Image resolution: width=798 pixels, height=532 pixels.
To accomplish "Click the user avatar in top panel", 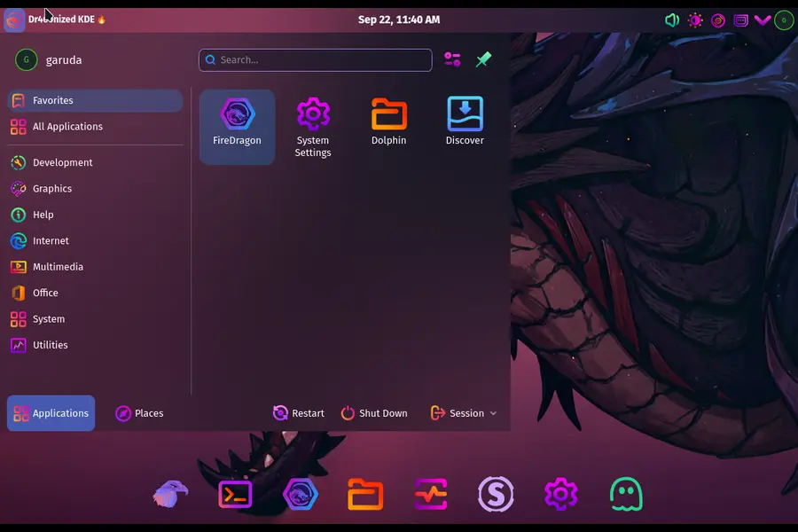I will pyautogui.click(x=784, y=20).
